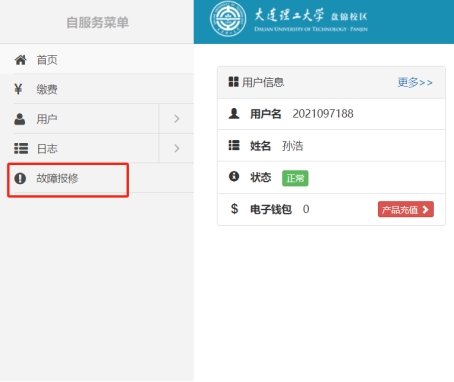Click the user silhouette icon beside 用户名
This screenshot has width=454, height=382.
tap(234, 114)
